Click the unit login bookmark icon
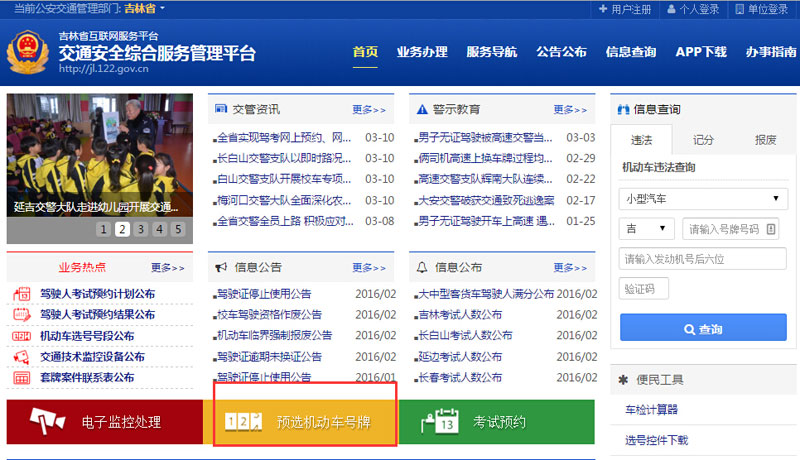Viewport: 800px width, 460px height. tap(739, 9)
